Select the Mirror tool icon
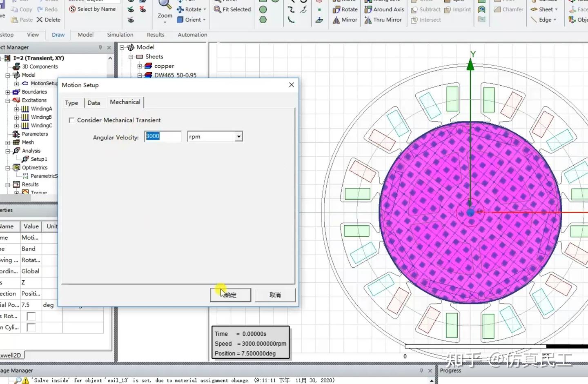 click(336, 20)
